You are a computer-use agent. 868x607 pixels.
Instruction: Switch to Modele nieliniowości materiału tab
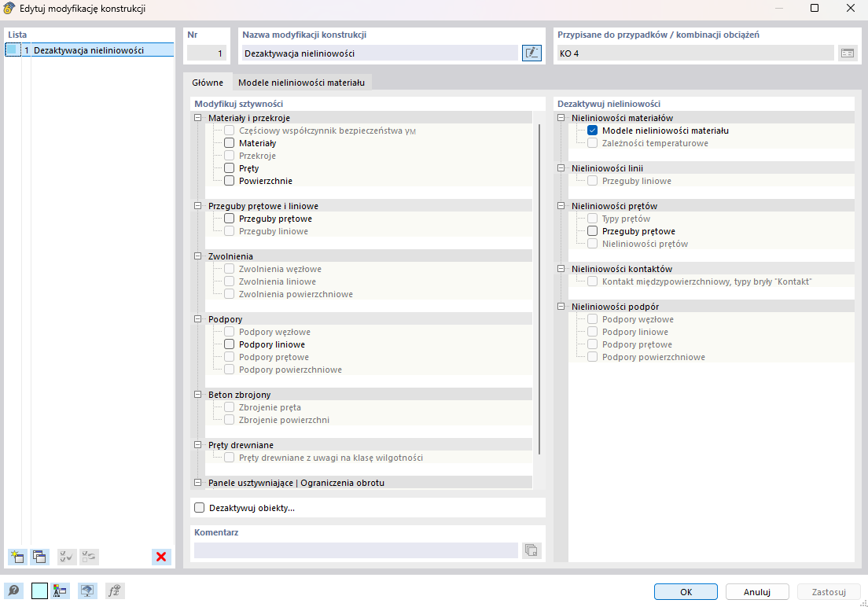pos(301,83)
